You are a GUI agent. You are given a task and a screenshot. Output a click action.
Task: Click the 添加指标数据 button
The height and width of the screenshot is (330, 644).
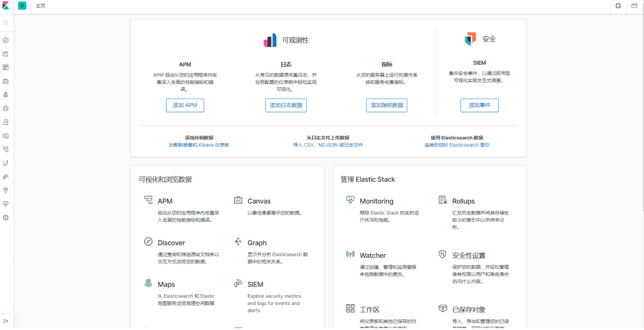coord(387,105)
